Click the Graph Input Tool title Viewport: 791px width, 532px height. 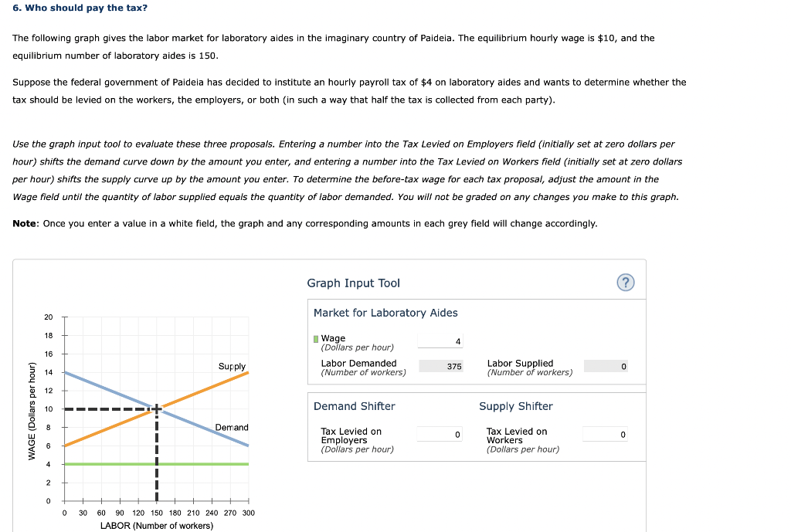pyautogui.click(x=353, y=283)
